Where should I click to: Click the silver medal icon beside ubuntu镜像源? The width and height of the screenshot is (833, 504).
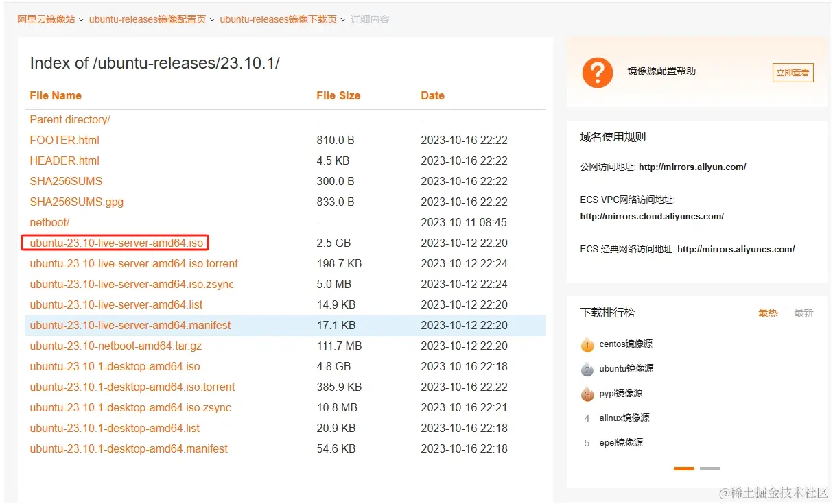click(587, 369)
